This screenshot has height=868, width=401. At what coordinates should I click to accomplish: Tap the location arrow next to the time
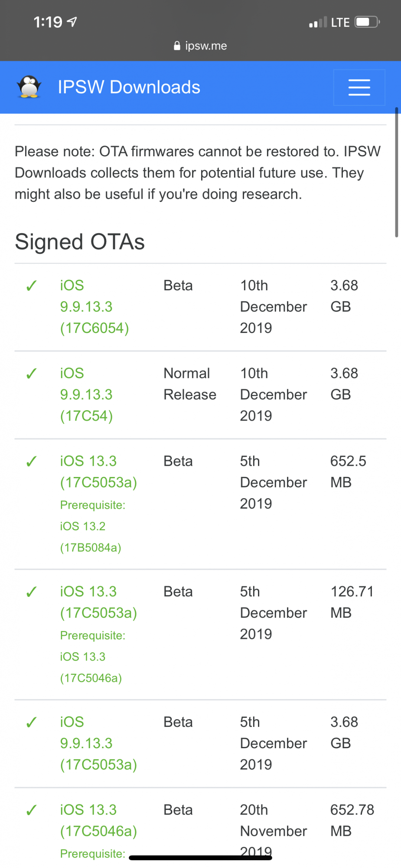[x=72, y=22]
